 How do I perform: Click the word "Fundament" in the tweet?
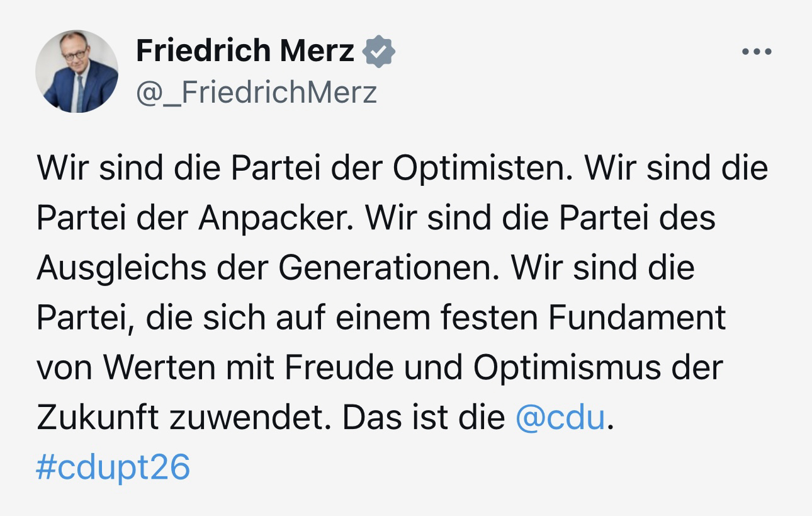point(637,318)
